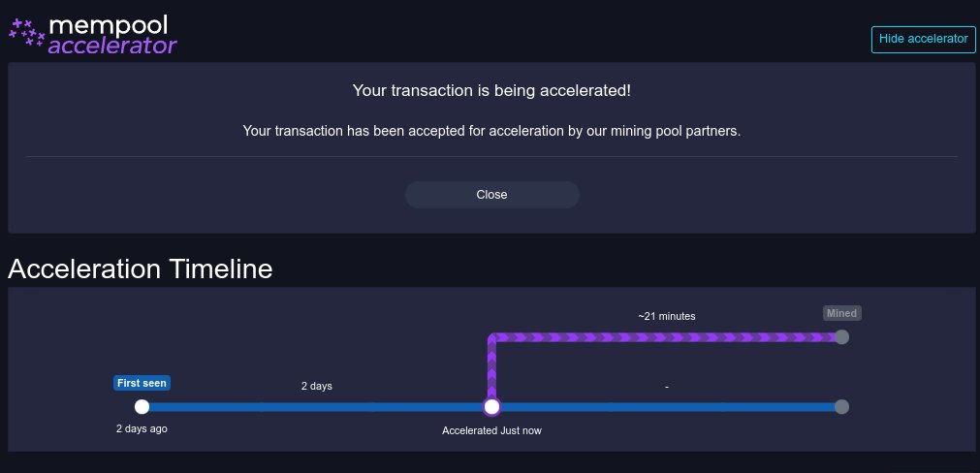Click the horizontal purple chevron acceleration path
980x473 pixels.
[x=669, y=337]
